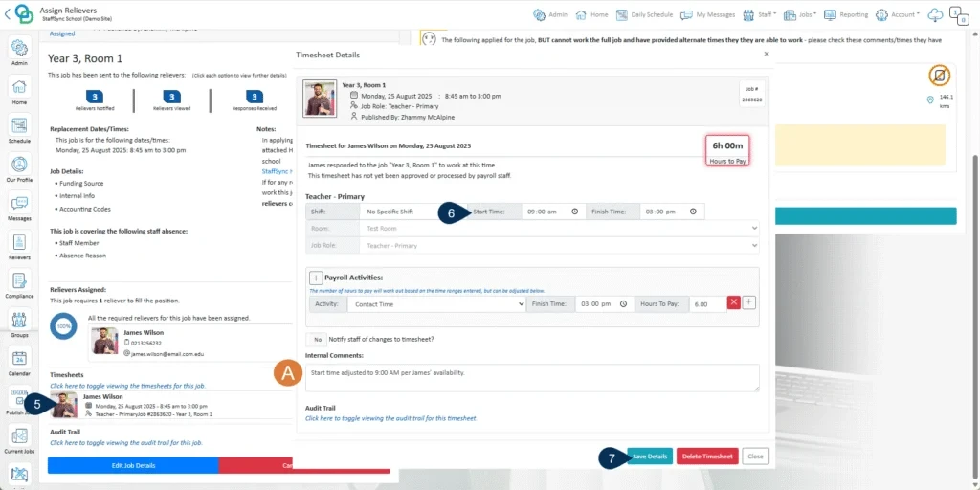Screen dimensions: 980x490
Task: Click james.wilson@email.com.edu email address
Action: (167, 354)
